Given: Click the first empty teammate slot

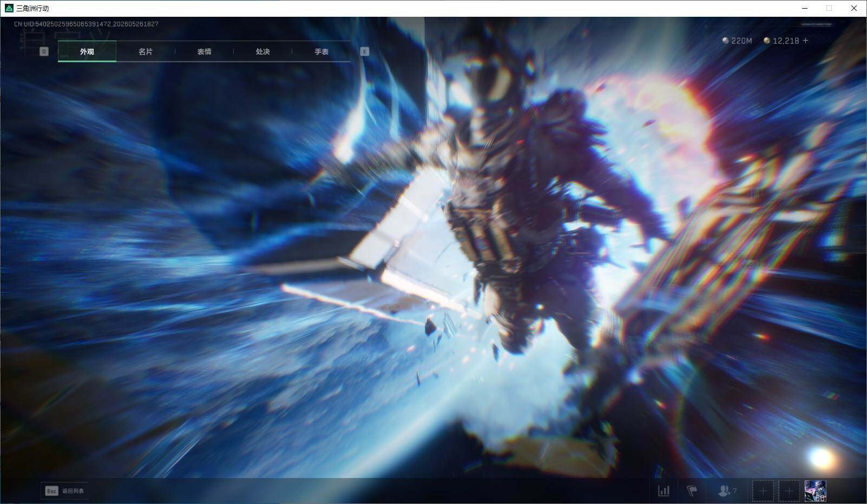Looking at the screenshot, I should coord(763,491).
